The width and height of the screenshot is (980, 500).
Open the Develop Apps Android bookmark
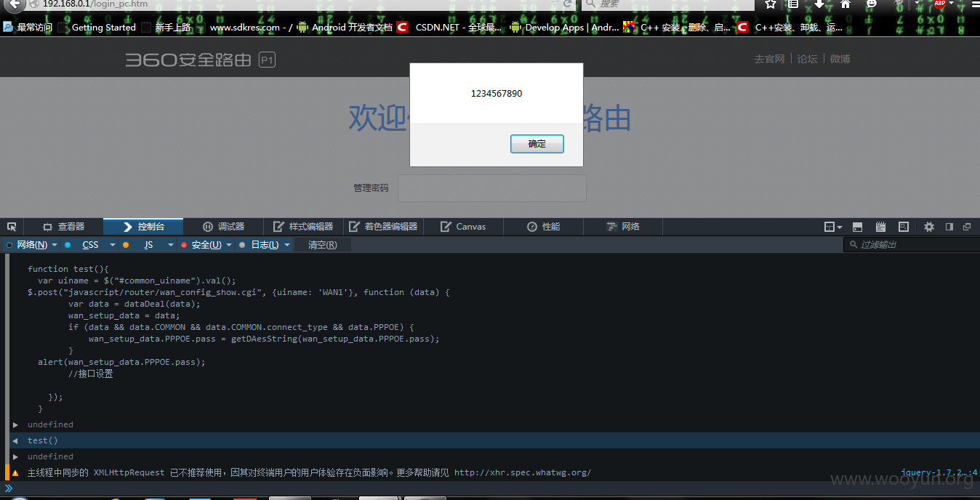(x=565, y=28)
